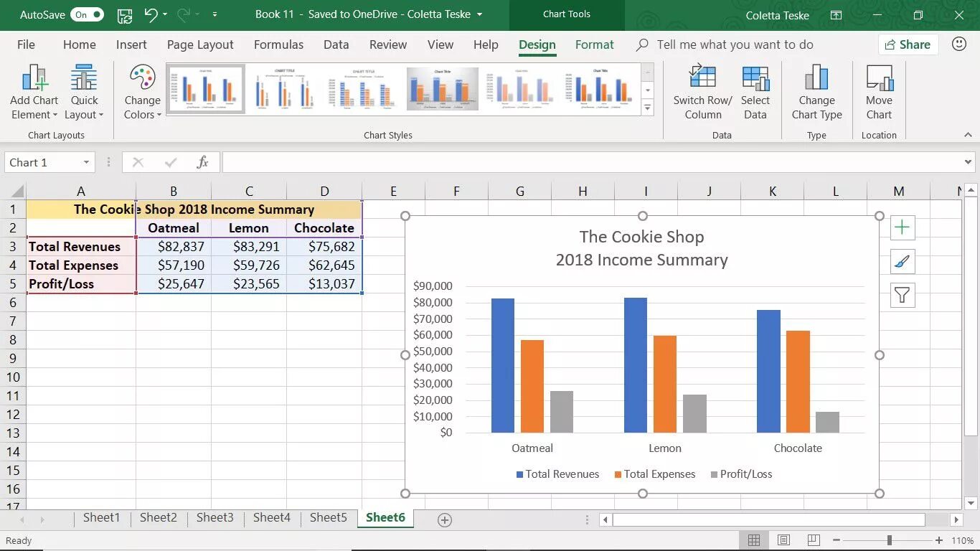Click the Save icon in title bar
The image size is (980, 551).
pyautogui.click(x=124, y=15)
